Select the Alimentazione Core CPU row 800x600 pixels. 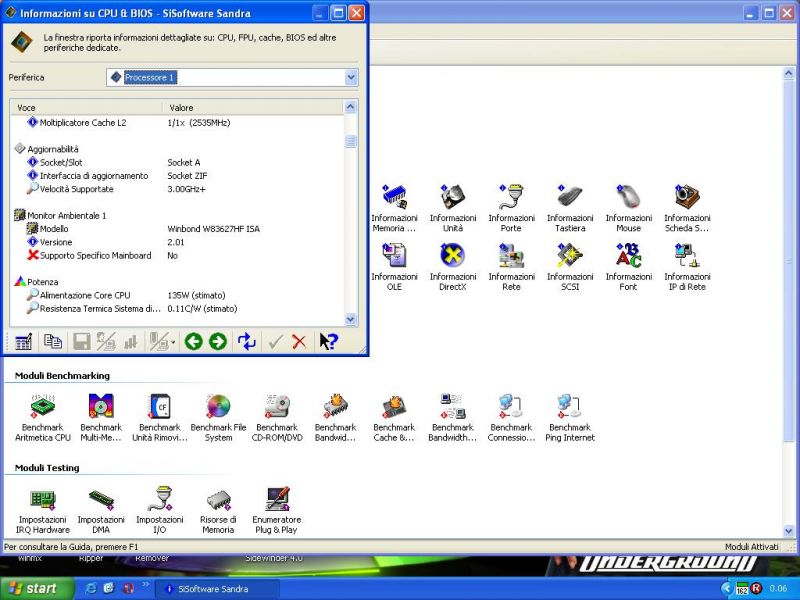(177, 295)
